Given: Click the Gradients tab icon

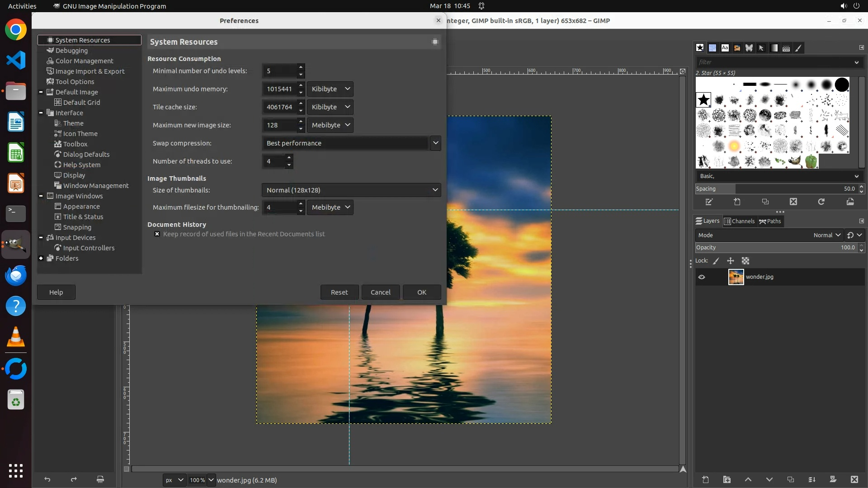Looking at the screenshot, I should [774, 48].
